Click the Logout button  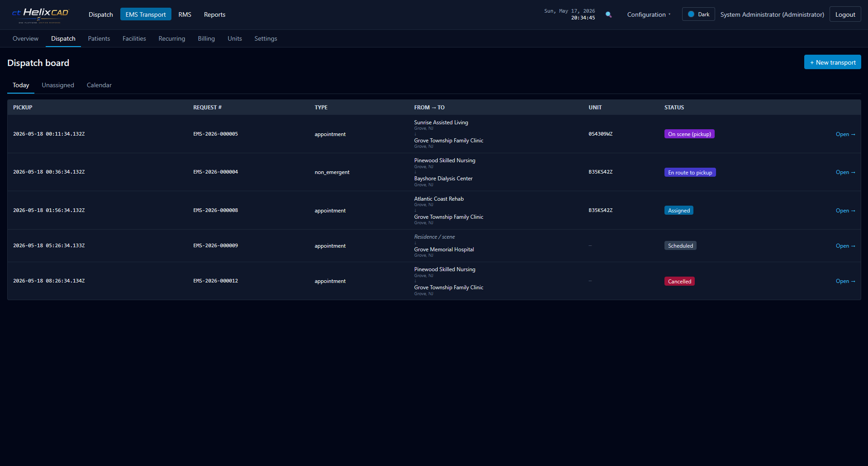tap(845, 14)
